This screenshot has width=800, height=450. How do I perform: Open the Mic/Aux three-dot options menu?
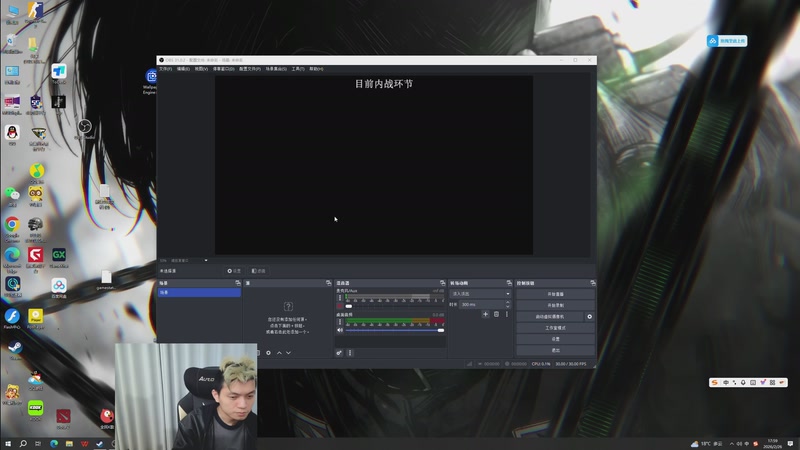click(x=340, y=298)
